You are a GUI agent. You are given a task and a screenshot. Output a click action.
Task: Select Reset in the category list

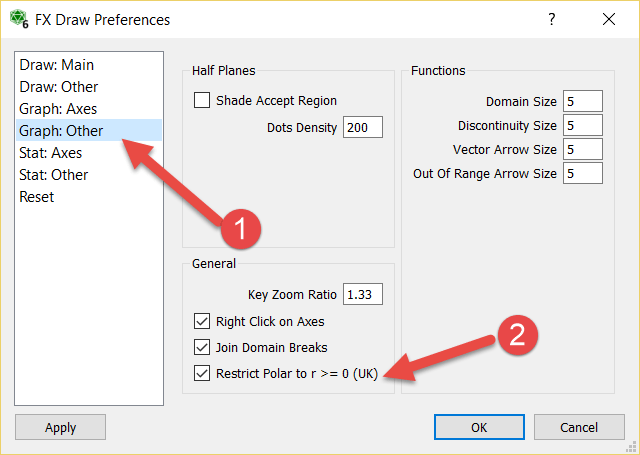(37, 197)
